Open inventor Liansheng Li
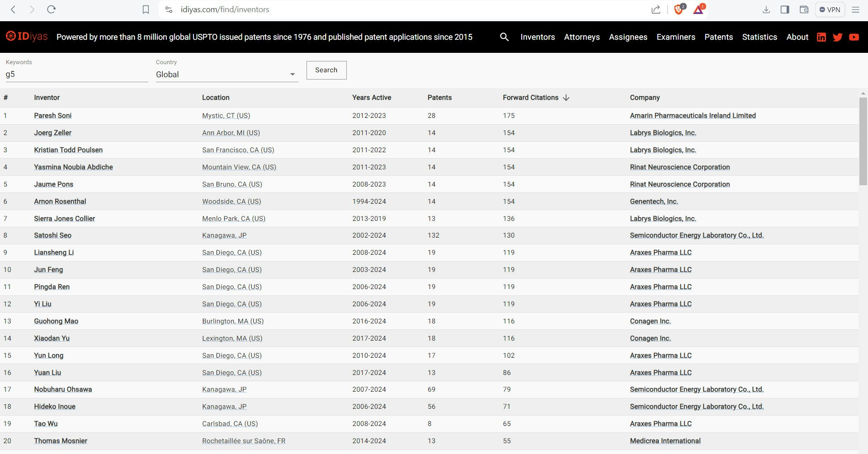The height and width of the screenshot is (454, 868). (54, 253)
